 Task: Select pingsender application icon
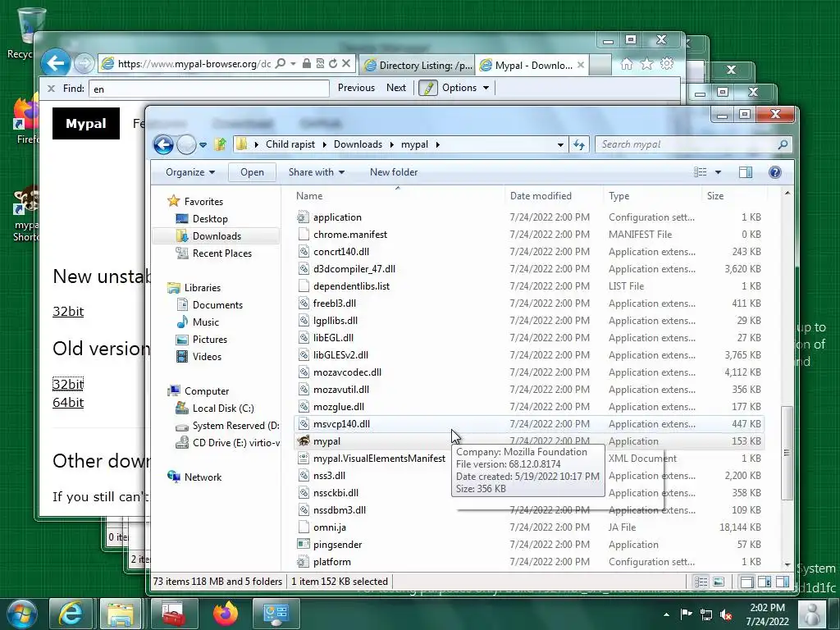(304, 545)
